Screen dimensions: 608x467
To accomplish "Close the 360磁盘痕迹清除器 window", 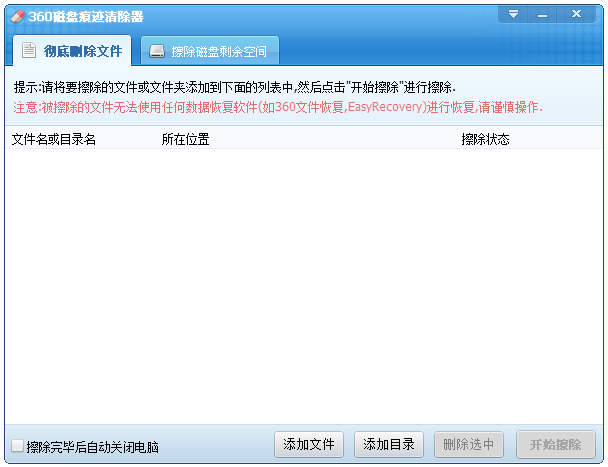I will [x=576, y=14].
